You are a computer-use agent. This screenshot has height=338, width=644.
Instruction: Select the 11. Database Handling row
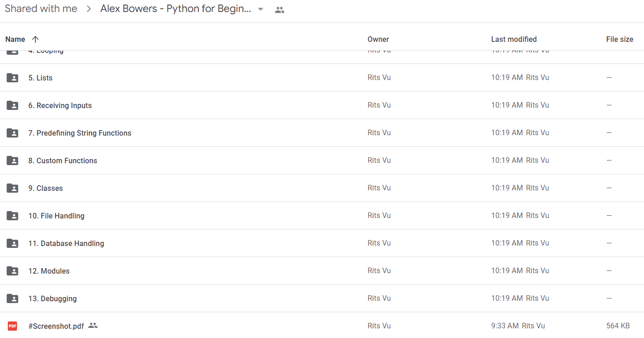322,243
